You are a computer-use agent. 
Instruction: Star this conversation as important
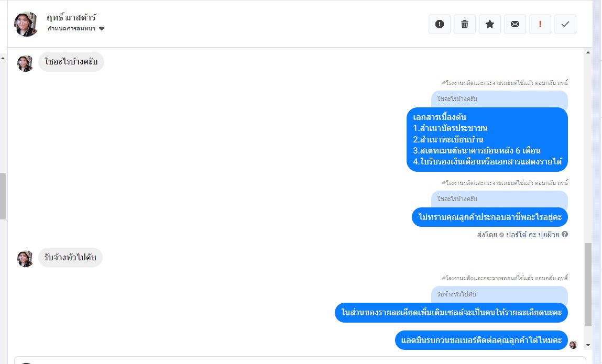pos(489,24)
